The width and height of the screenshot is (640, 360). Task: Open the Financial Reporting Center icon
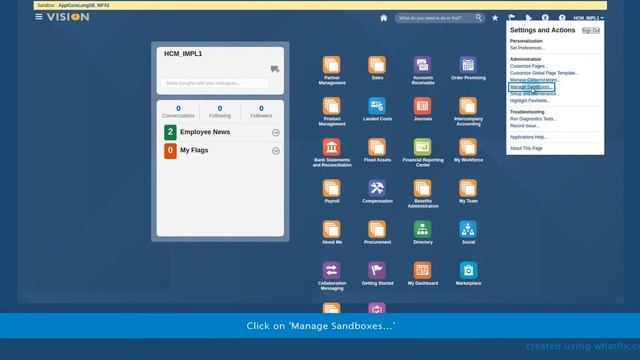(x=422, y=147)
